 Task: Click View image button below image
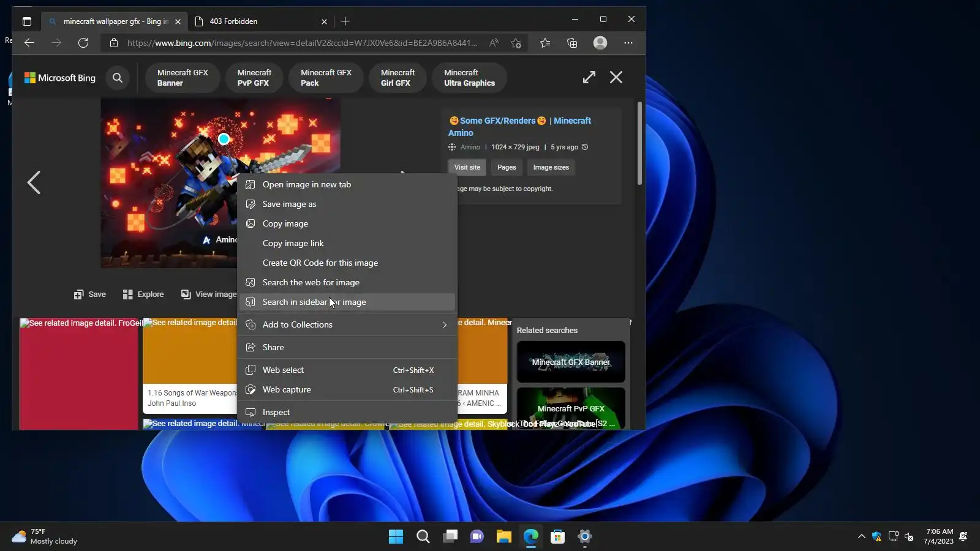[x=209, y=294]
